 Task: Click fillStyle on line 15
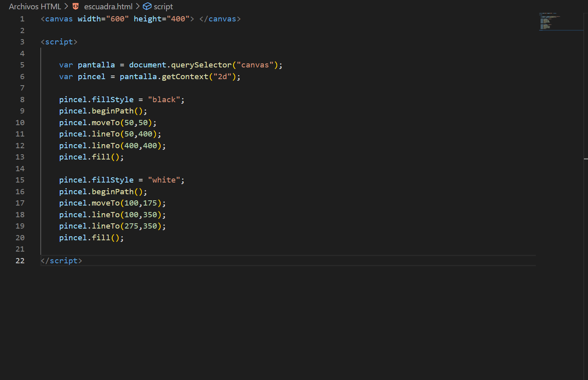click(113, 180)
